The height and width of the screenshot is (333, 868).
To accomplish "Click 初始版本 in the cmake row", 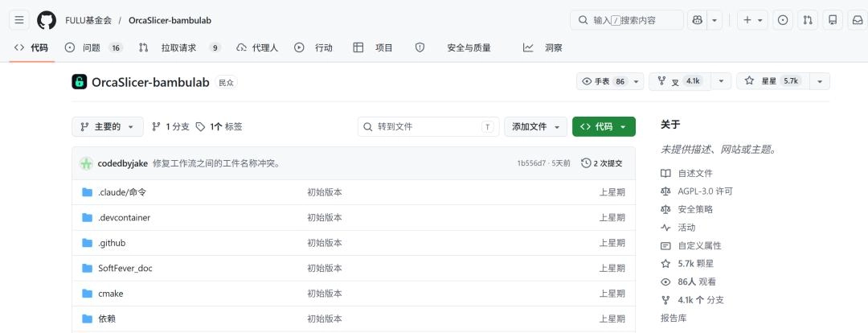I will tap(325, 294).
